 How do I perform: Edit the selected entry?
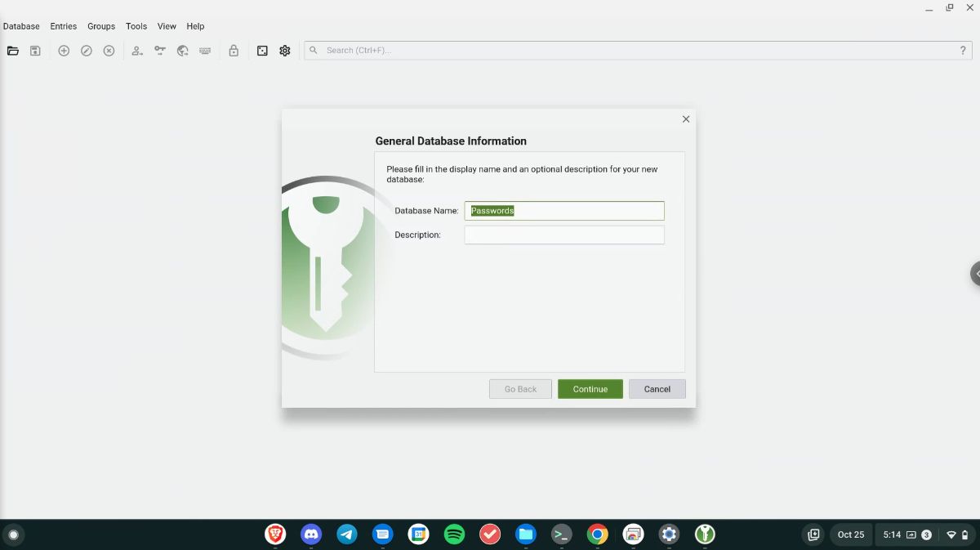click(87, 50)
